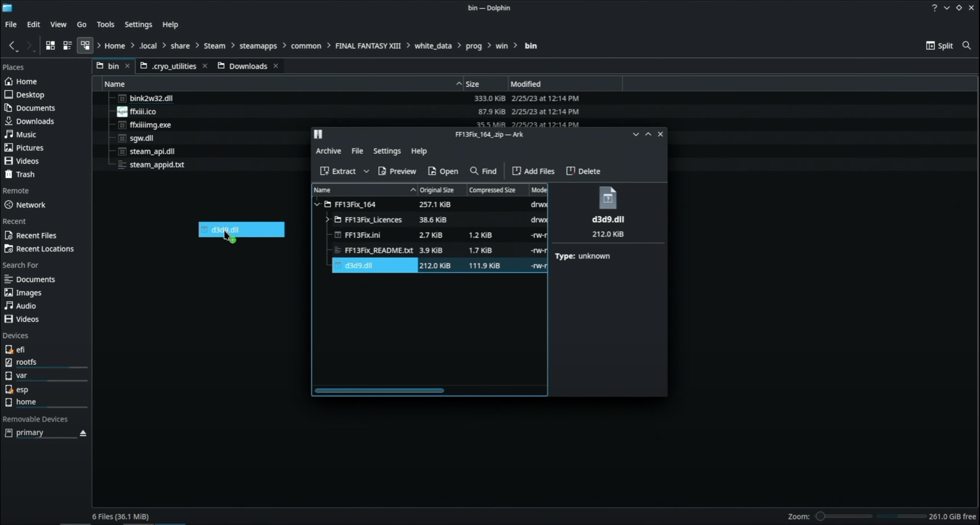Open the Tools menu in Dolphin
Screen dimensions: 980x525
pos(105,24)
